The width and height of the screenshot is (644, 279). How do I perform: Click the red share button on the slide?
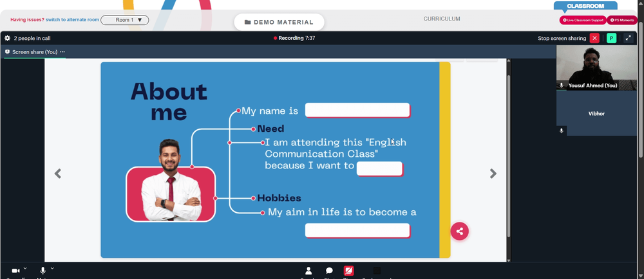coord(460,231)
